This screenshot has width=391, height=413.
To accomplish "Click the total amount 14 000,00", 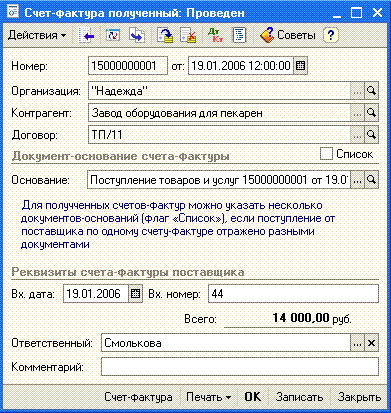I will point(301,318).
